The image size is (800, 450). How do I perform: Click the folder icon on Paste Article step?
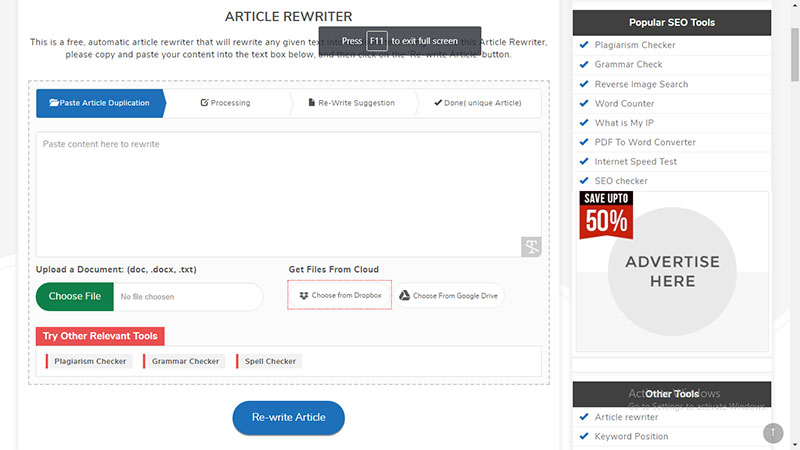pyautogui.click(x=53, y=103)
